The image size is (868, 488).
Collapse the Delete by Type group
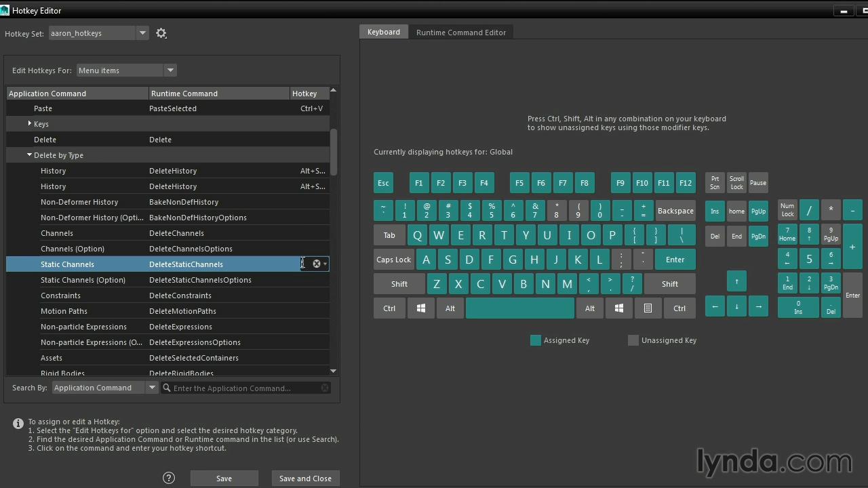point(30,155)
